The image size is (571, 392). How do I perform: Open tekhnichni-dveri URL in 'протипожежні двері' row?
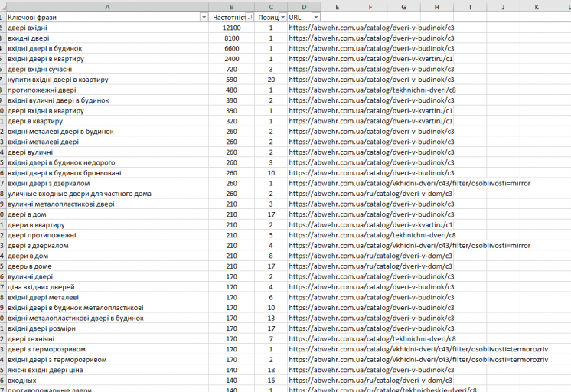pyautogui.click(x=372, y=90)
